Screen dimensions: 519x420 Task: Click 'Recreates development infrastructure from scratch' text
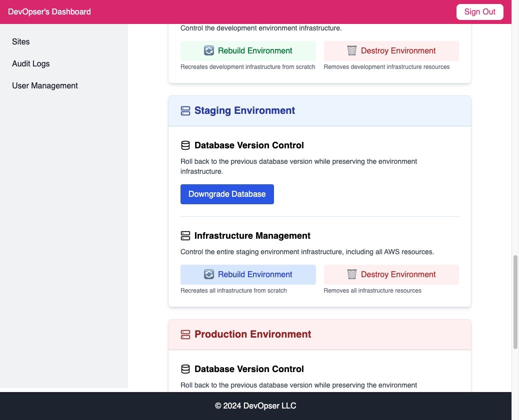tap(247, 67)
